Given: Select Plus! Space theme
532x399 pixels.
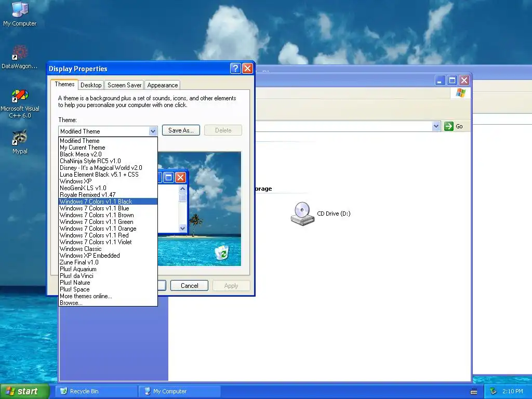Looking at the screenshot, I should tap(108, 289).
